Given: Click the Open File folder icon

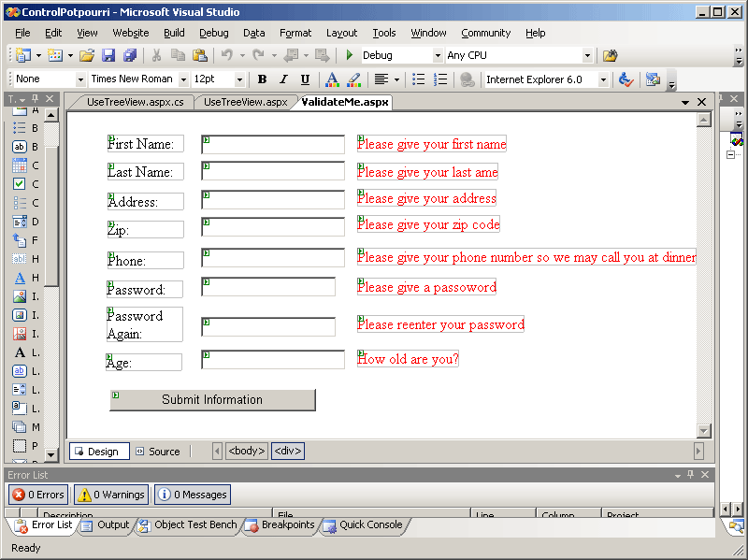Looking at the screenshot, I should coord(86,56).
